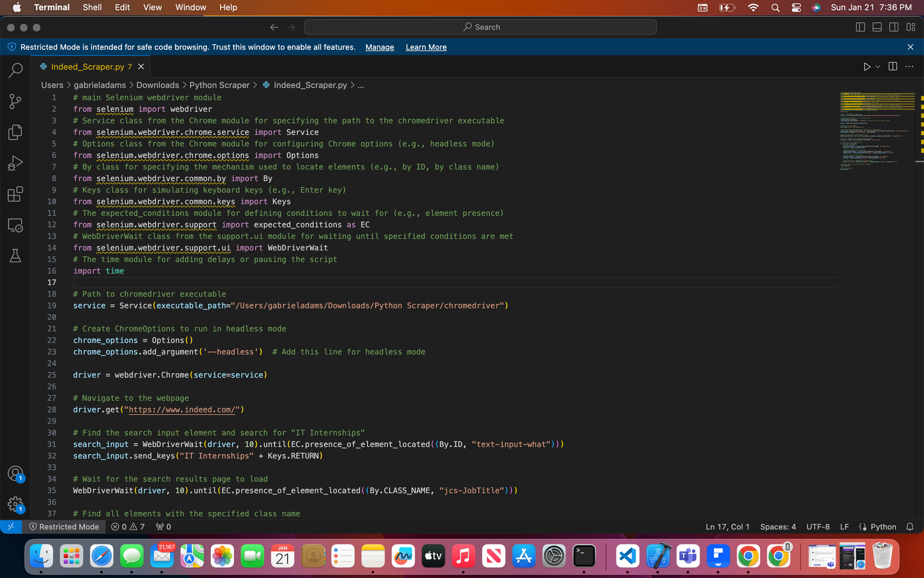Open the Extensions view
Viewport: 924px width, 578px height.
(x=15, y=194)
